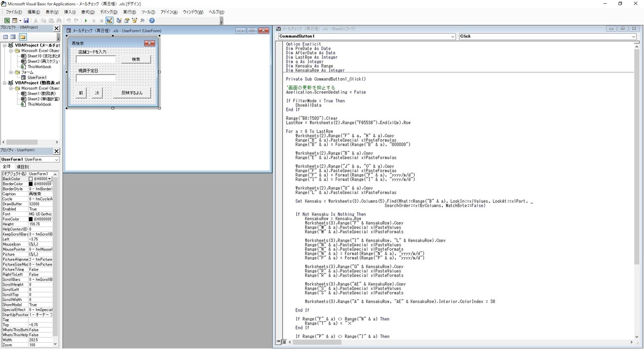The height and width of the screenshot is (349, 644).
Task: Click the ForeColor black color swatch
Action: click(x=31, y=219)
